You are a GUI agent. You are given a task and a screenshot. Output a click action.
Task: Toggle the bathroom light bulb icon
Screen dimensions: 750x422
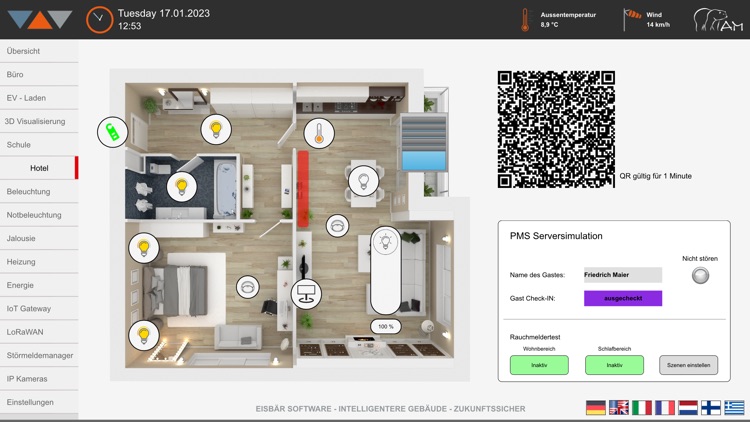182,187
